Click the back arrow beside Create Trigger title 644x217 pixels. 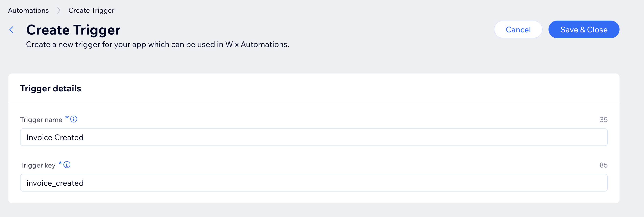pos(11,30)
